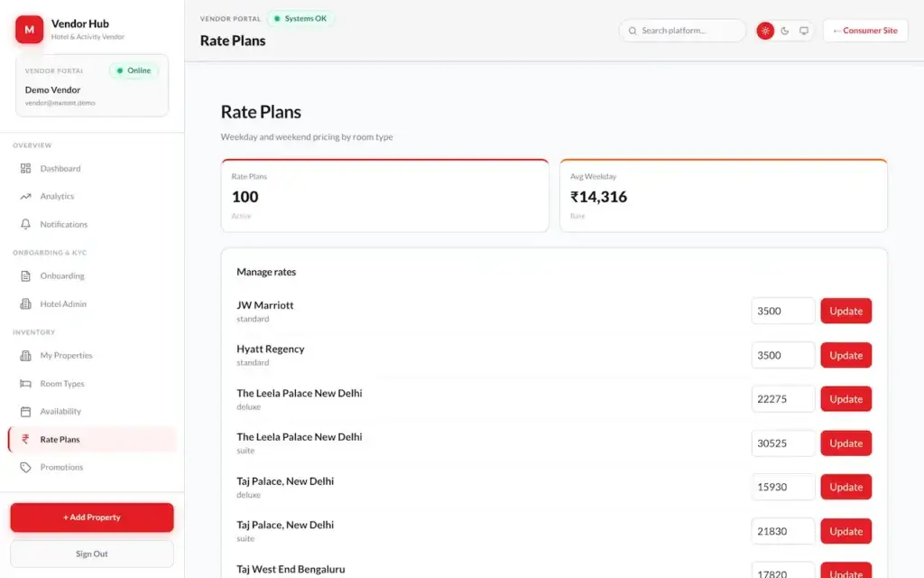Click the Rate Plans rupee icon
Viewport: 924px width, 578px height.
[x=25, y=440]
